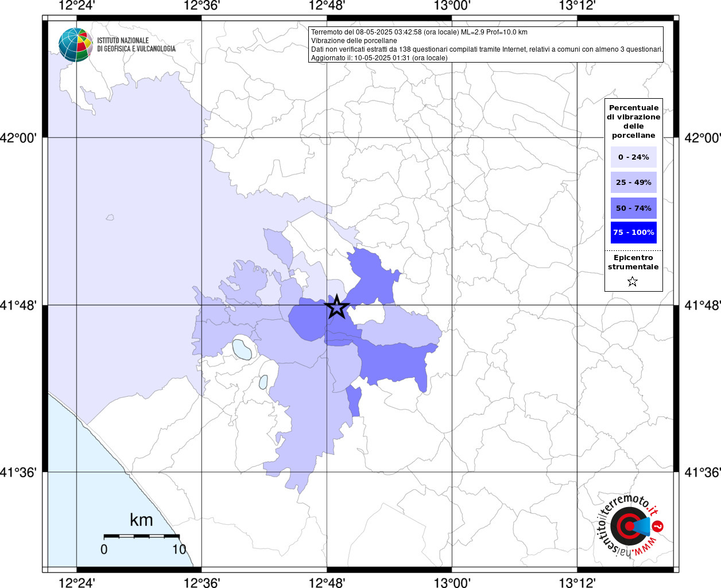Screen dimensions: 721x588
Task: Click the 'Terremoto del 08-05-2025' header line
Action: click(x=419, y=32)
